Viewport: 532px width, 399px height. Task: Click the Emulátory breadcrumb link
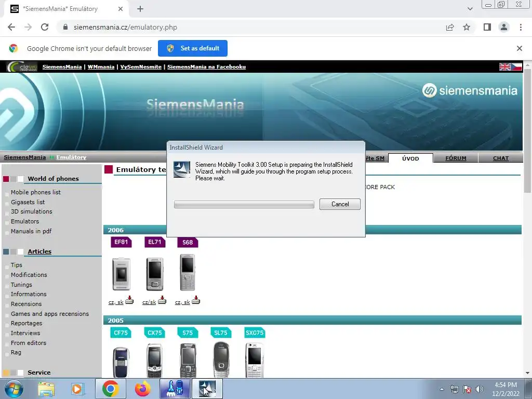point(71,157)
